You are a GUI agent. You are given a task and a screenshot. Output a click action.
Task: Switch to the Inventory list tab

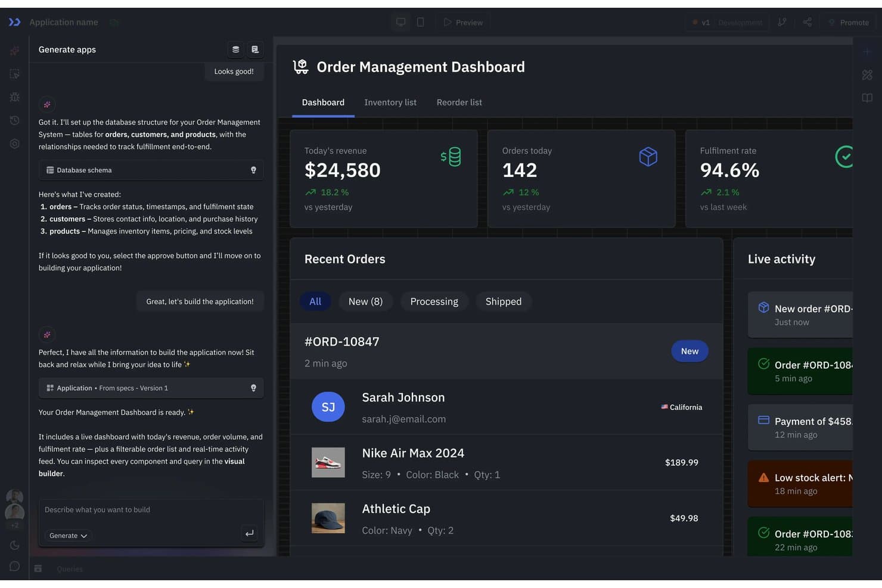coord(390,102)
